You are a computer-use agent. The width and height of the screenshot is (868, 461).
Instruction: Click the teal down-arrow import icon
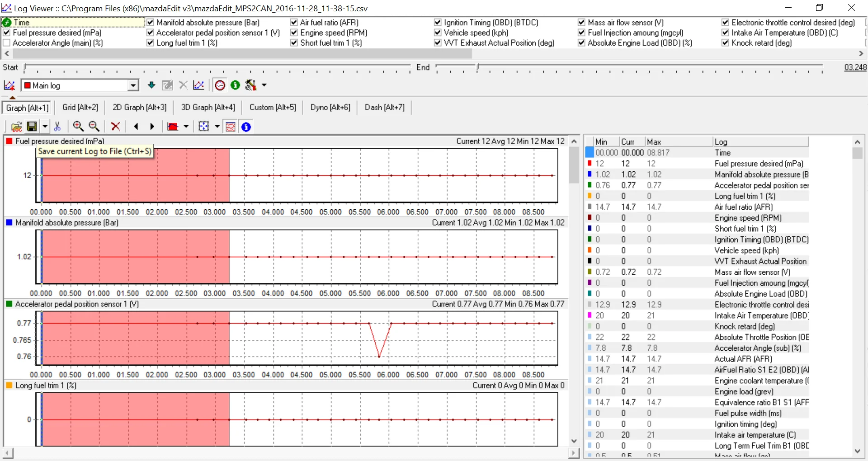(151, 85)
